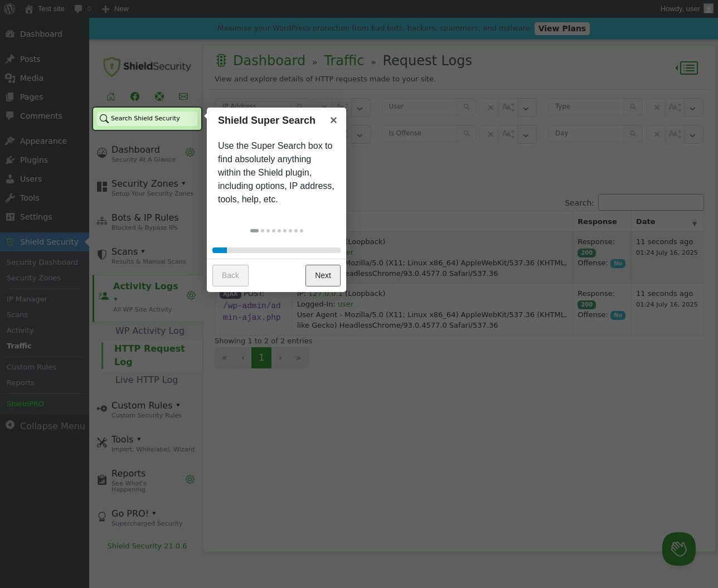Expand the User filter dropdown chevron
Image resolution: width=718 pixels, height=588 pixels.
tap(526, 108)
